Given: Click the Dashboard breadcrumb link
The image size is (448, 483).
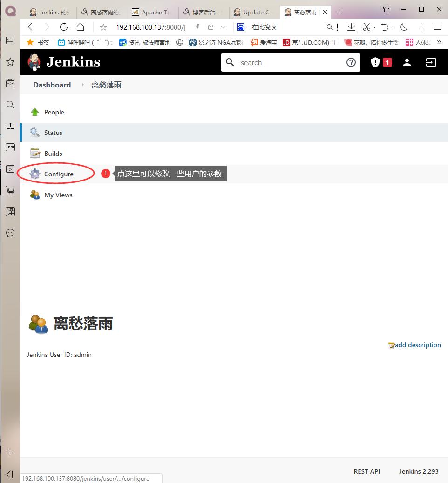Looking at the screenshot, I should coord(52,85).
